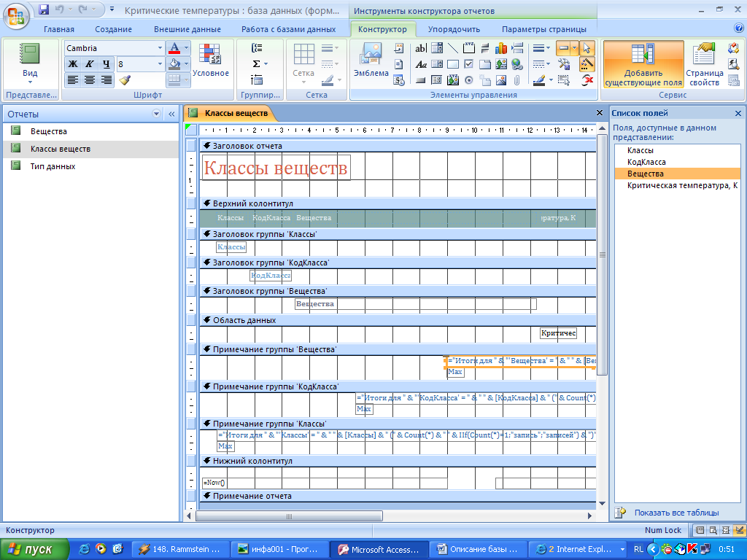The height and width of the screenshot is (560, 747).
Task: Expand the fill color bucket arrow
Action: pyautogui.click(x=186, y=64)
